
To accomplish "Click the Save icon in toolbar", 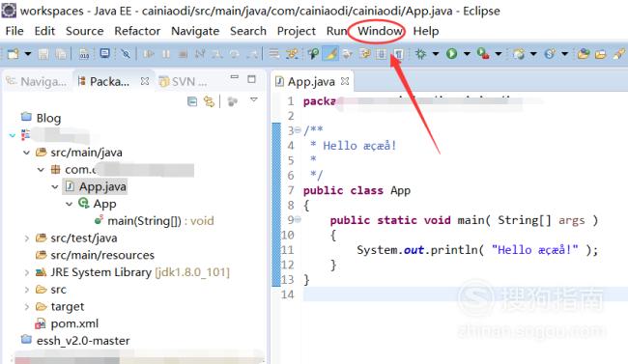I will pyautogui.click(x=43, y=54).
